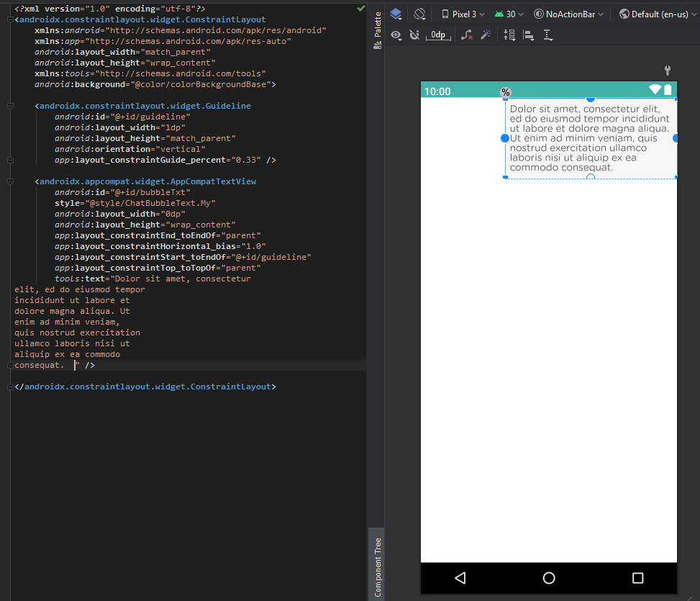700x601 pixels.
Task: Click the layout_constraintStart_toEndOf attribute line
Action: click(183, 257)
